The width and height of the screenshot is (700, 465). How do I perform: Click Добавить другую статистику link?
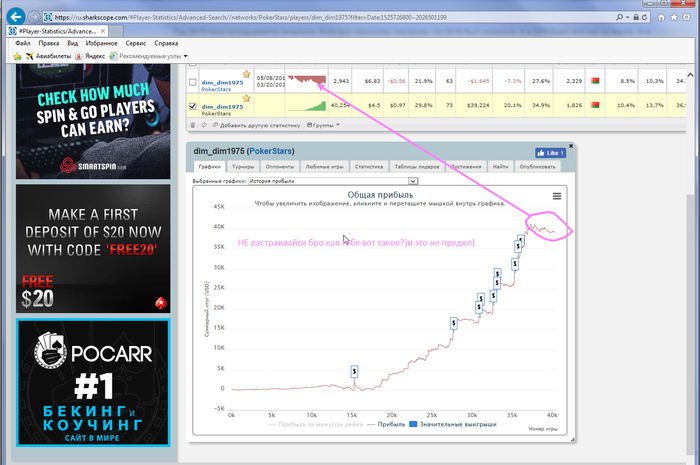256,125
